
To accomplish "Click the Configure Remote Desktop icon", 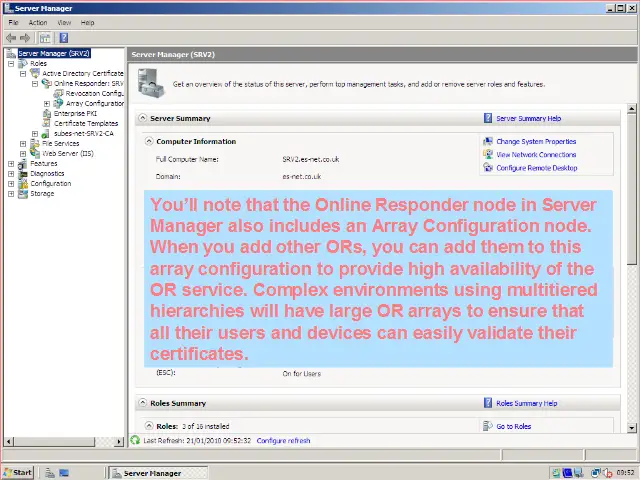I will 488,168.
